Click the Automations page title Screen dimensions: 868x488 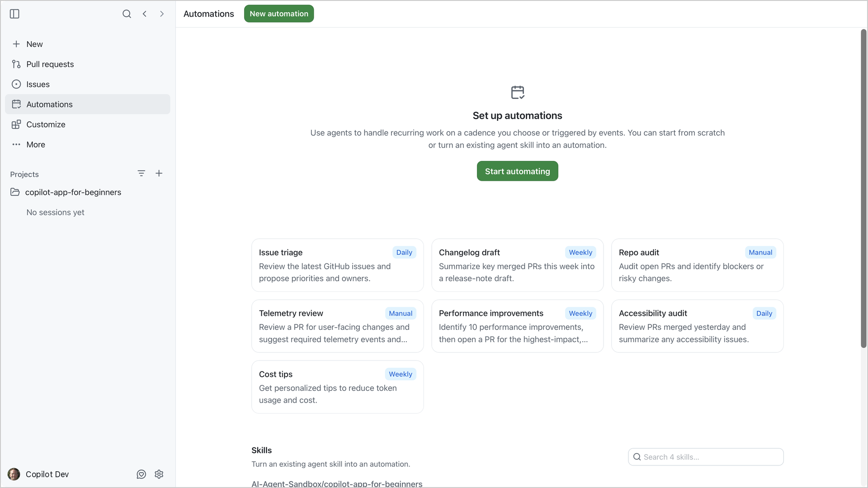208,14
